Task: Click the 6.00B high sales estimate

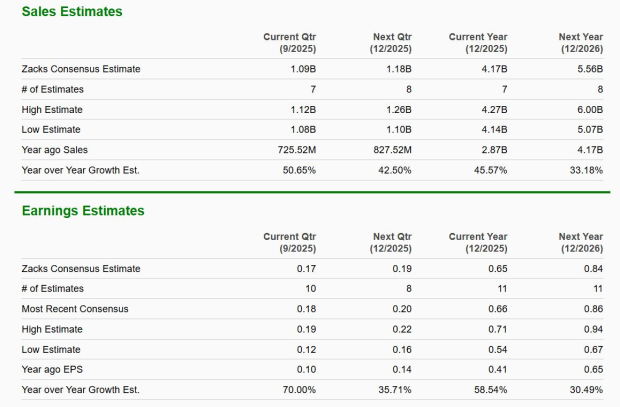Action: (x=590, y=110)
